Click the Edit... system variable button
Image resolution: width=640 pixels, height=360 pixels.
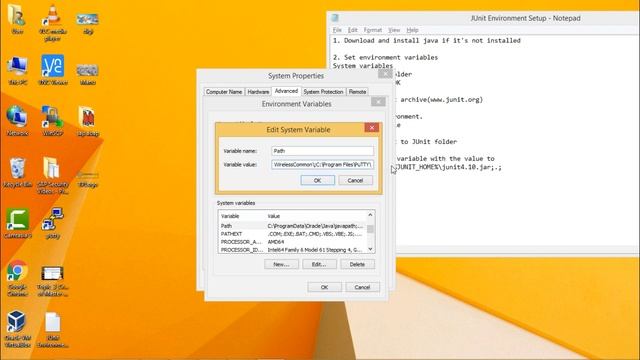(319, 264)
